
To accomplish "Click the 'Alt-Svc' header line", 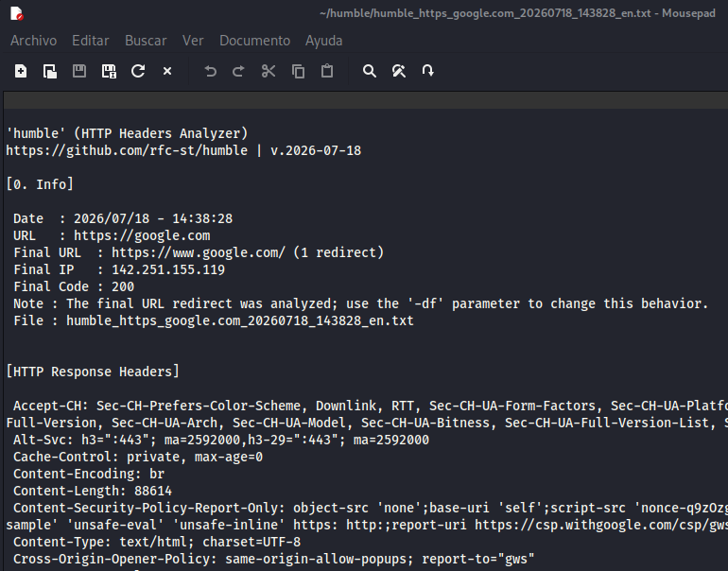I will point(221,440).
